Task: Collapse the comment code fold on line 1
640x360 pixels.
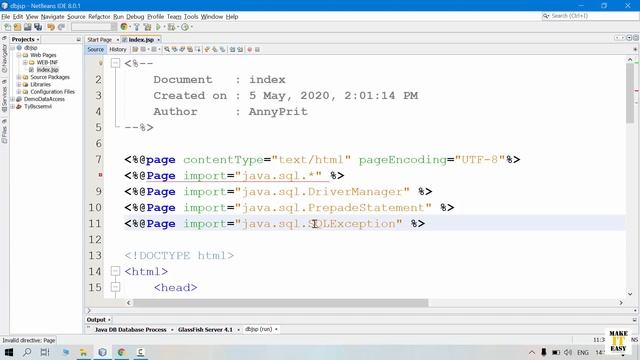Action: tap(116, 63)
